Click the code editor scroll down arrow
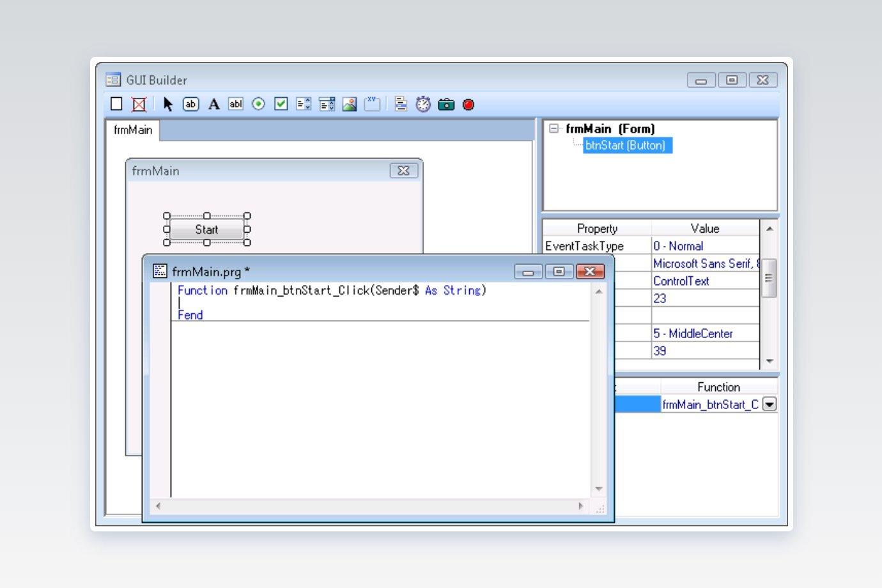882x588 pixels. click(599, 489)
